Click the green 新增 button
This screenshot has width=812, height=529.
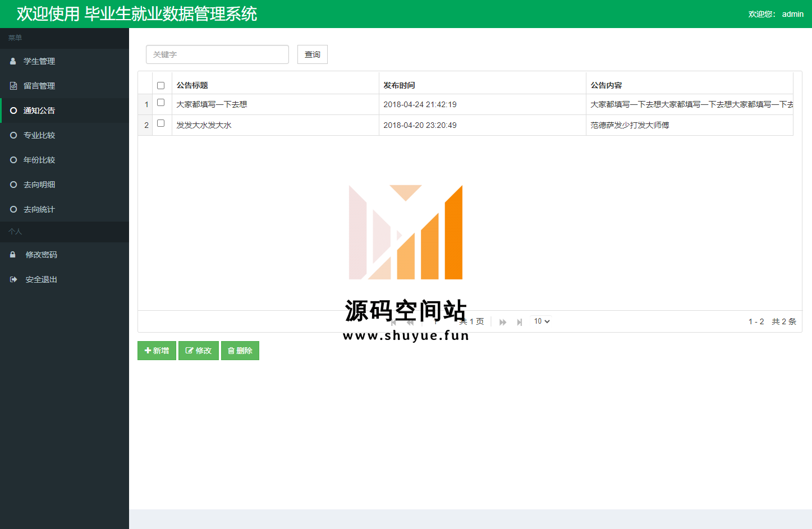pos(157,351)
